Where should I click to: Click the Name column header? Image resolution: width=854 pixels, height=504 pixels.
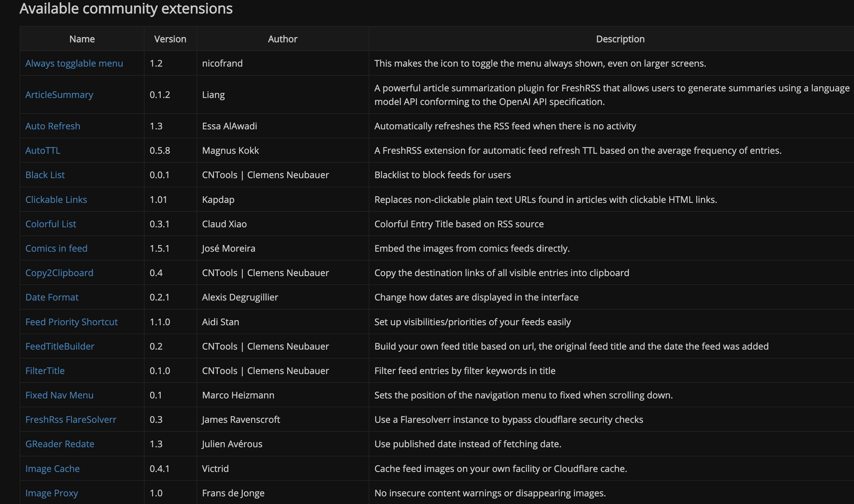click(82, 39)
